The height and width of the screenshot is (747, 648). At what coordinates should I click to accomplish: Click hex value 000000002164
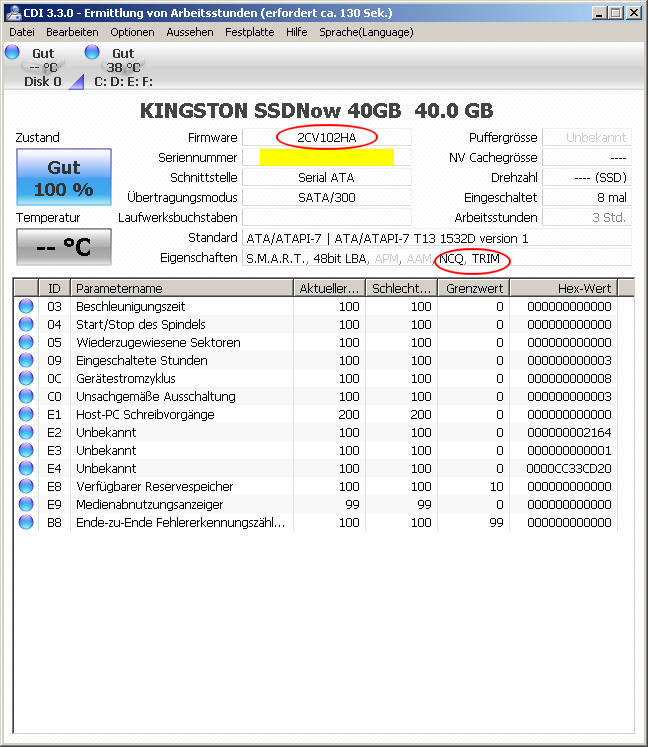pos(569,433)
